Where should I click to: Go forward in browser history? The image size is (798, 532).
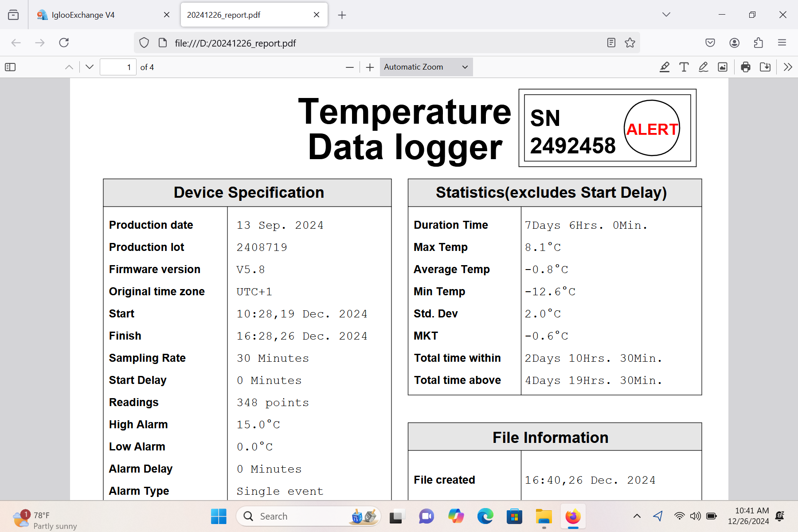click(x=40, y=43)
